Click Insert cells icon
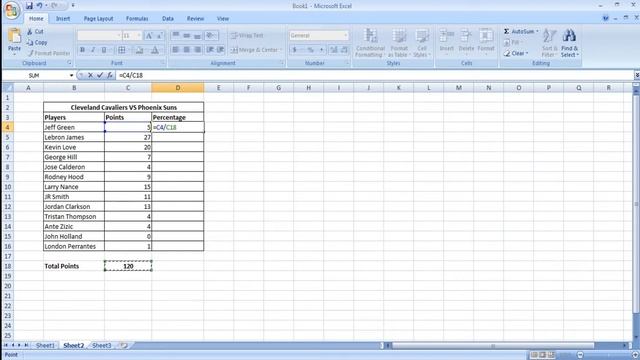Viewport: 640px width, 360px height. 447,36
